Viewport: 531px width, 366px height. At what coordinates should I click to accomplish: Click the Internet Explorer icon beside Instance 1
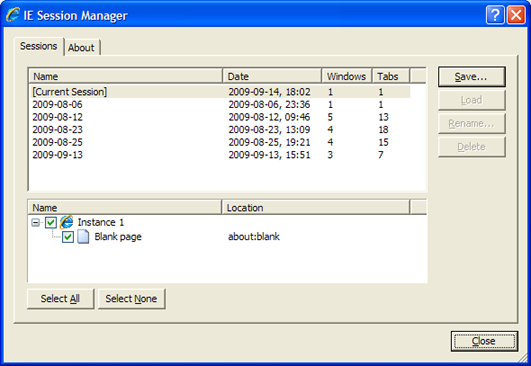click(66, 222)
